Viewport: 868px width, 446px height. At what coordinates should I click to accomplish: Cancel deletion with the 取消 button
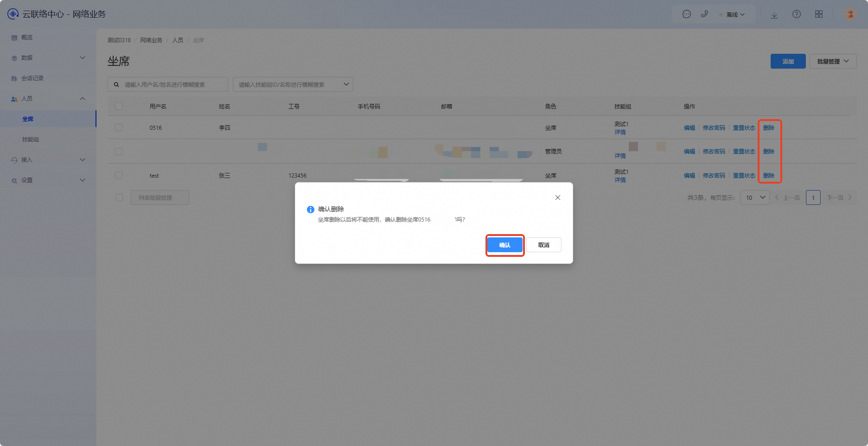(544, 245)
